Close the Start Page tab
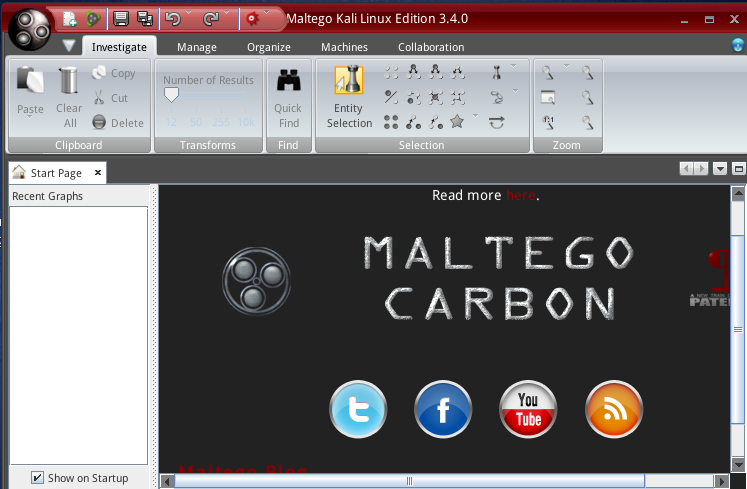This screenshot has width=747, height=489. pos(98,172)
